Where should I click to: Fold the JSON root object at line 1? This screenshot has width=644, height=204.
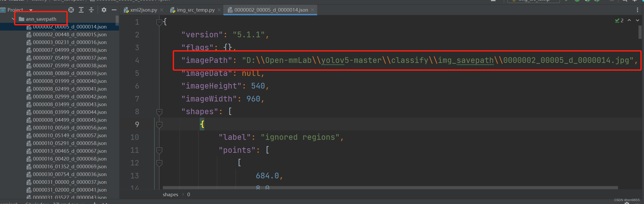click(x=159, y=22)
